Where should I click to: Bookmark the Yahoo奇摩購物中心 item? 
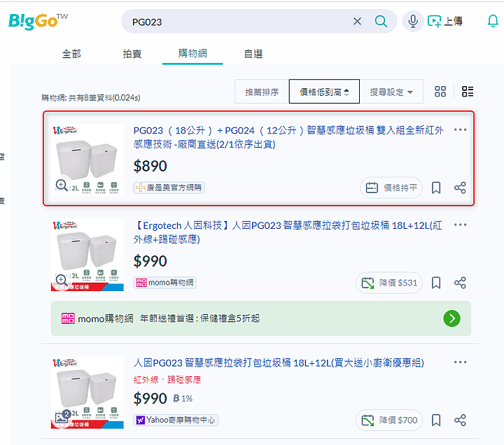(x=436, y=421)
